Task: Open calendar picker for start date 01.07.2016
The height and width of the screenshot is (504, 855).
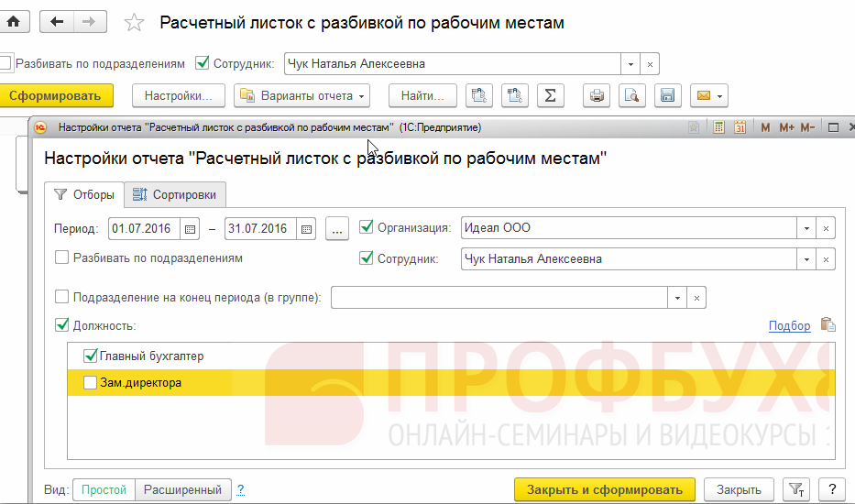Action: click(190, 229)
